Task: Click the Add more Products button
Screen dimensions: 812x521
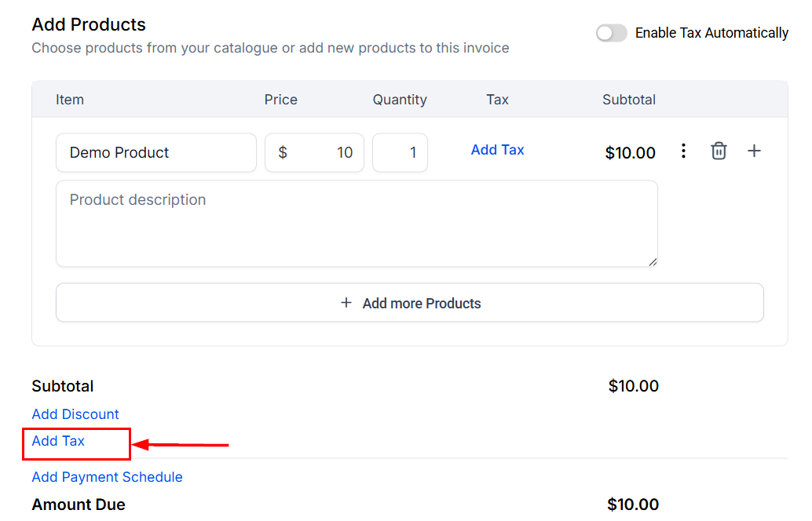Action: pos(410,303)
